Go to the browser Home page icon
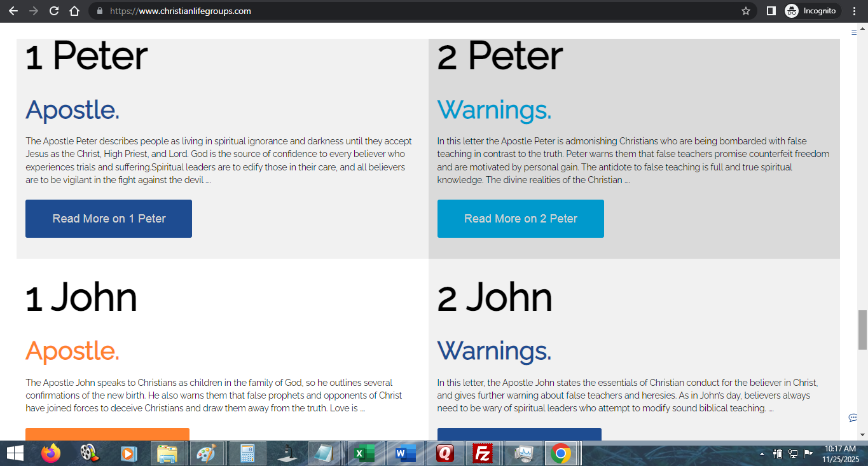 coord(74,11)
